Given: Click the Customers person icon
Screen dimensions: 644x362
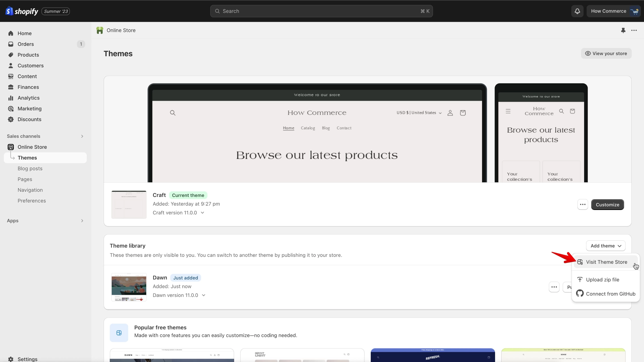Looking at the screenshot, I should 11,66.
